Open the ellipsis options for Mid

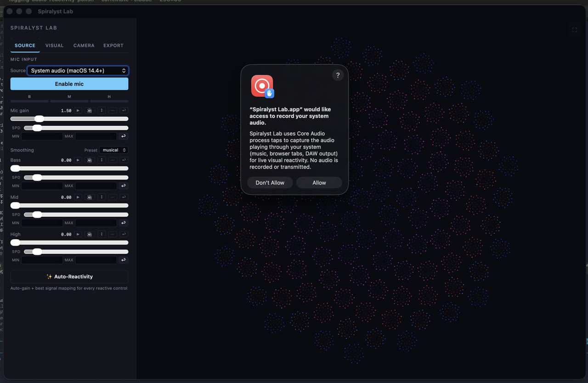(113, 197)
